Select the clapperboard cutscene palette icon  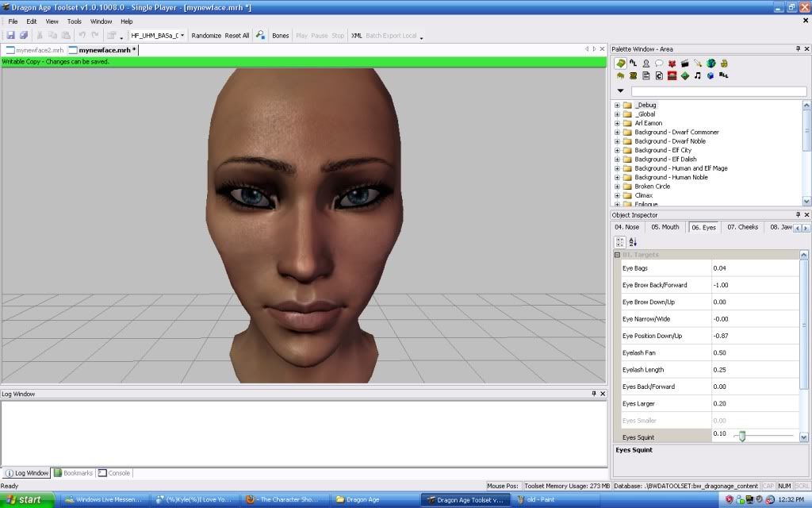click(684, 63)
